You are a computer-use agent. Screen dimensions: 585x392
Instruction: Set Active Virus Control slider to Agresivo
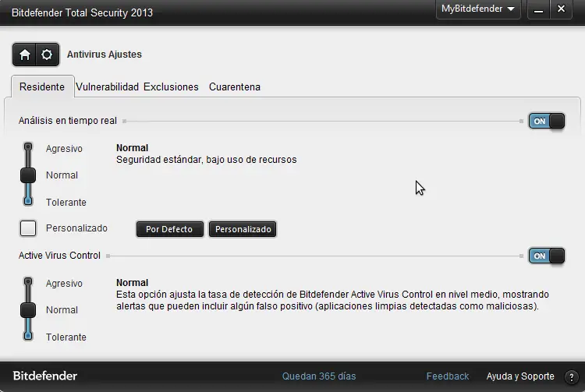[x=28, y=282]
